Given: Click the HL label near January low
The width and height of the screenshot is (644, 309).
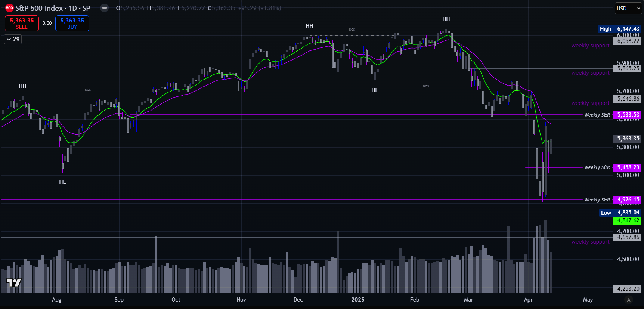Looking at the screenshot, I should (x=375, y=90).
